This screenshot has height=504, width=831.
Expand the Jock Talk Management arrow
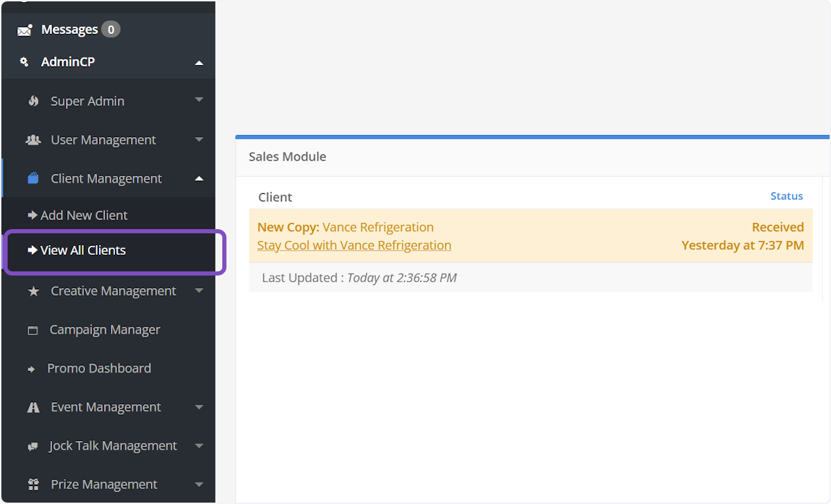coord(199,445)
